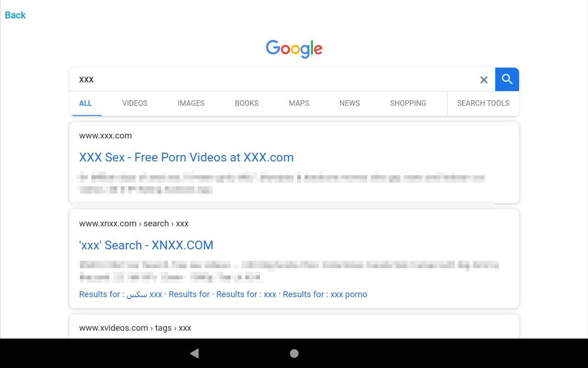This screenshot has height=368, width=588.
Task: Open the MAPS tab
Action: 299,103
